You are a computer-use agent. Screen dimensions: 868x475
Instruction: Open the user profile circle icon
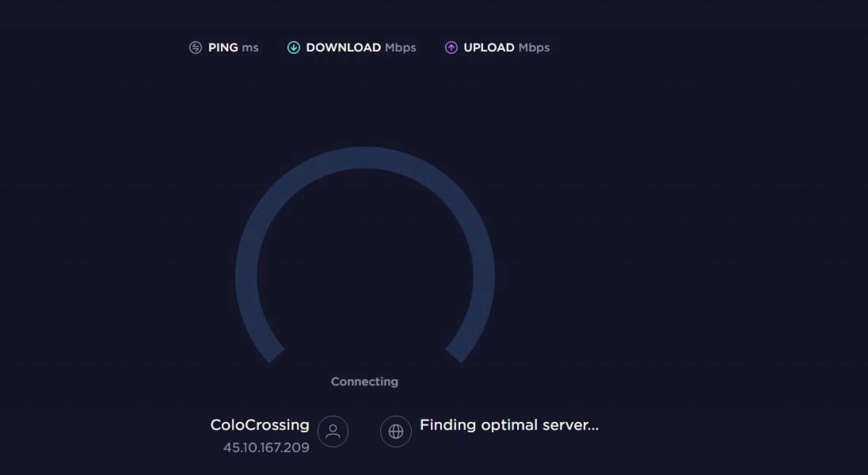click(333, 431)
